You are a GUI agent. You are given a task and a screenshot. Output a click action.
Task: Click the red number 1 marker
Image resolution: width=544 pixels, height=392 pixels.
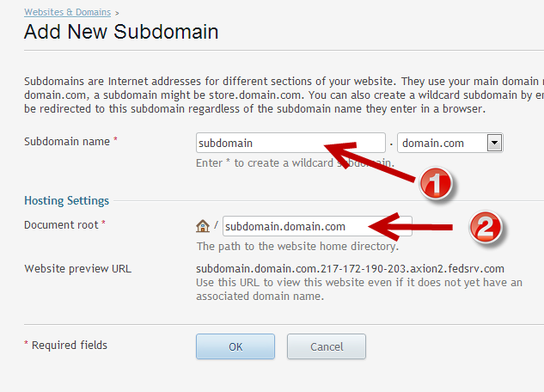[x=437, y=184]
